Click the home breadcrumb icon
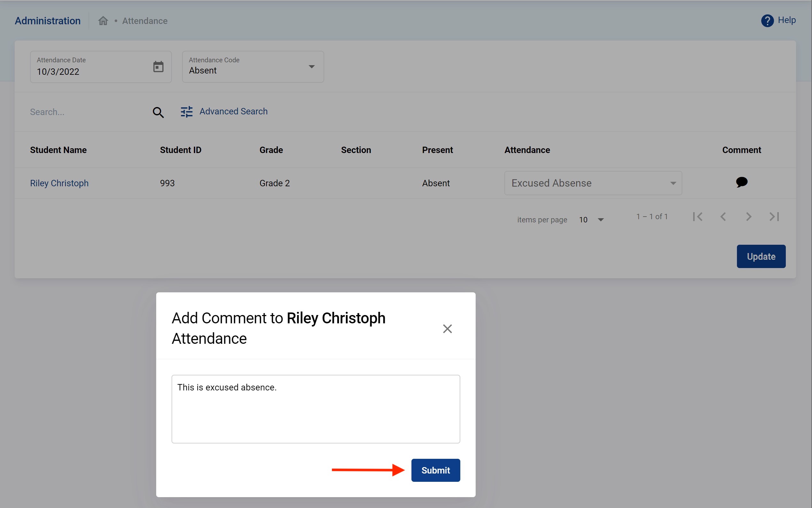The height and width of the screenshot is (508, 812). click(103, 21)
